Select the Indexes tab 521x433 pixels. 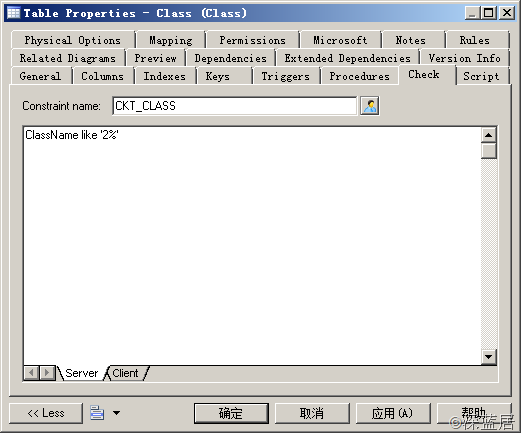[165, 76]
